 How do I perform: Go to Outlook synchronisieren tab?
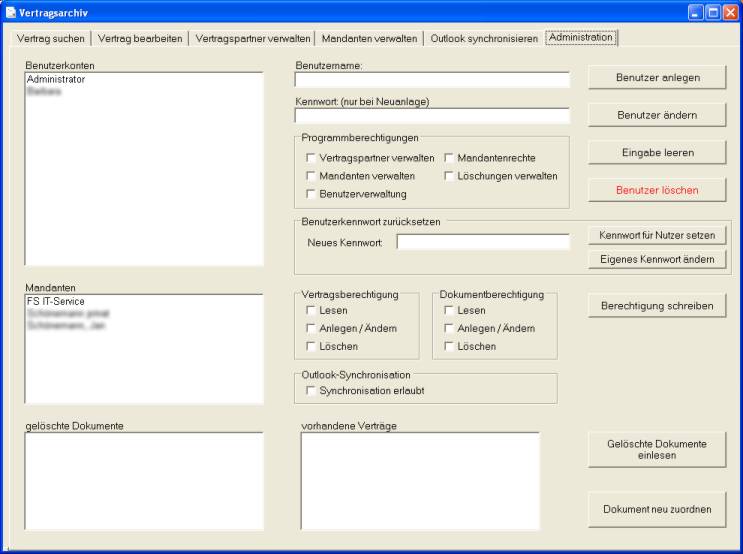pos(483,38)
